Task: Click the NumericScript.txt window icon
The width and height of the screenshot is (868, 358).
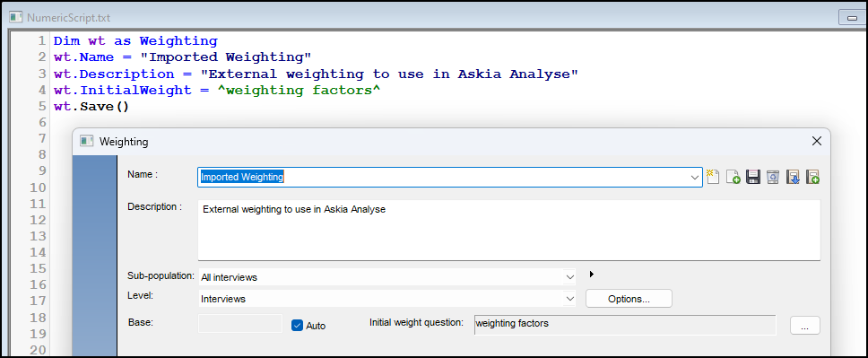Action: click(16, 17)
